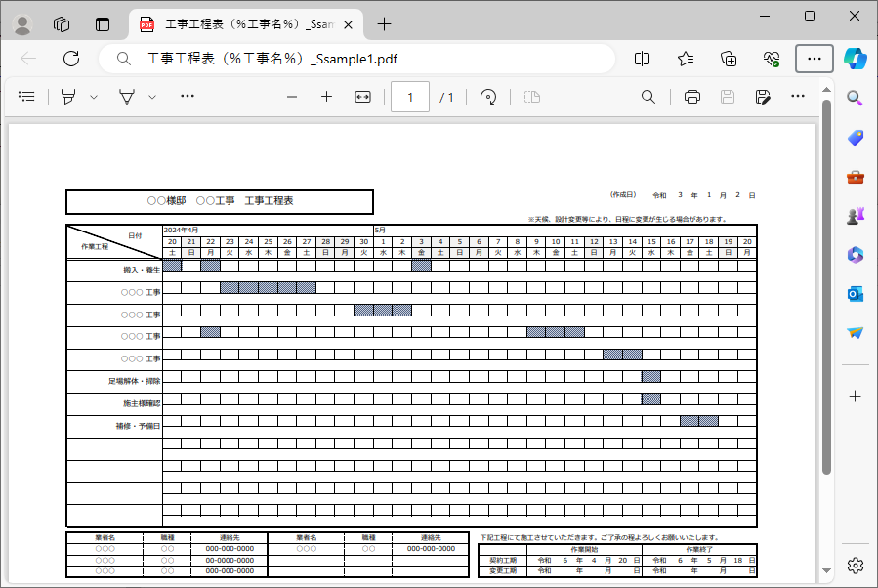Save the PDF with edits using Save As
This screenshot has width=878, height=588.
[762, 97]
